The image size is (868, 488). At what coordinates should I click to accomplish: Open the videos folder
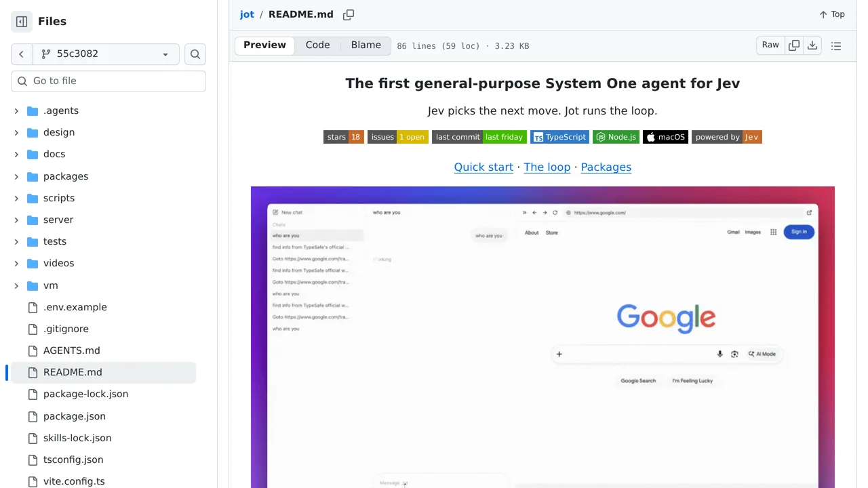[x=58, y=263]
